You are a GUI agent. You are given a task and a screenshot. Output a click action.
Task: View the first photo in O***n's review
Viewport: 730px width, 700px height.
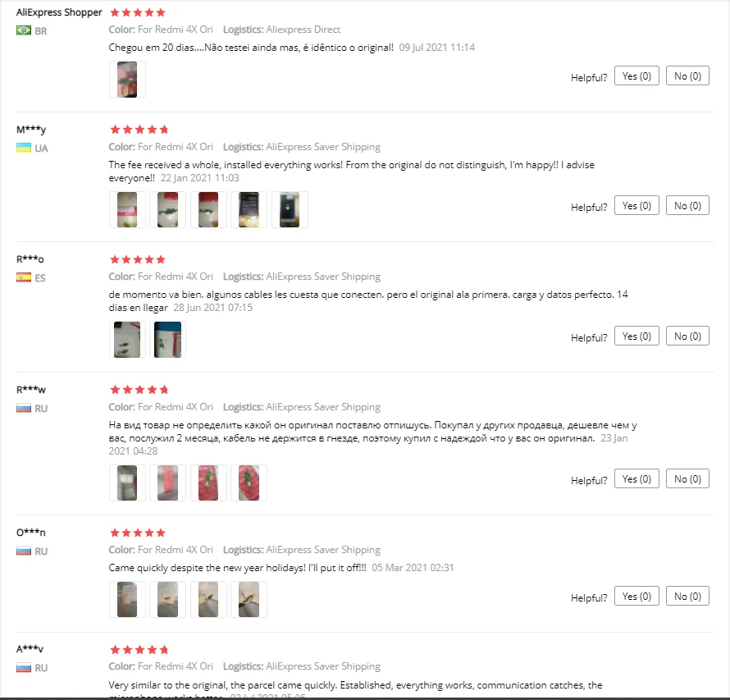pos(127,599)
